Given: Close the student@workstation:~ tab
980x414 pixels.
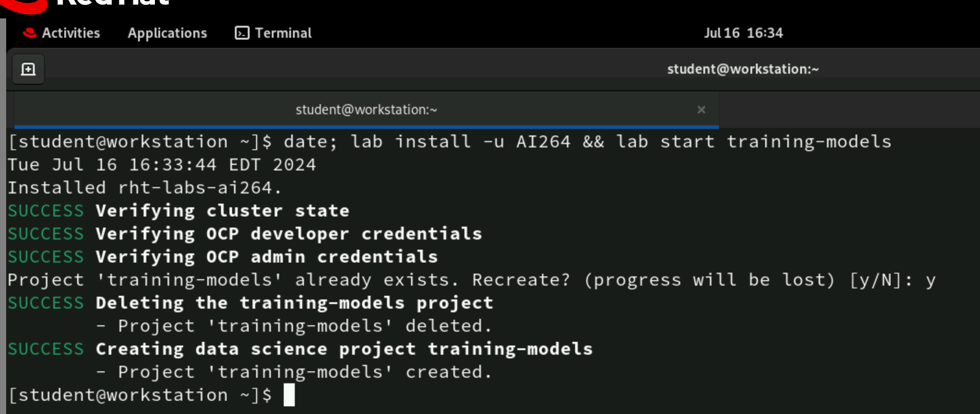Looking at the screenshot, I should (x=701, y=109).
